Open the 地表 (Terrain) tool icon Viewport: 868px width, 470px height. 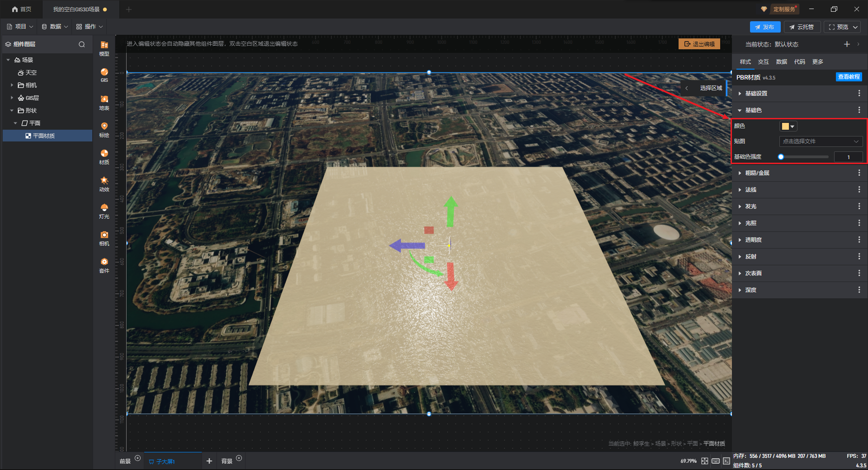pos(104,102)
